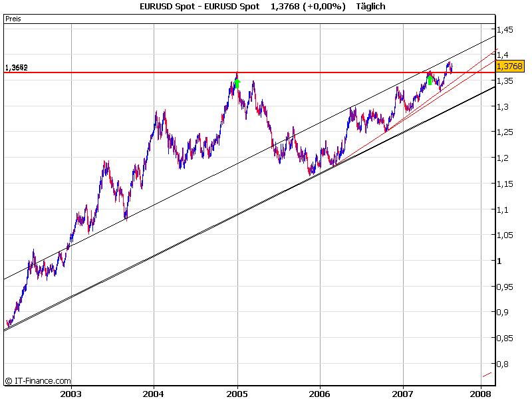Click the price label of the red horizontal line
Viewport: 532px width, 399px height.
(16, 68)
